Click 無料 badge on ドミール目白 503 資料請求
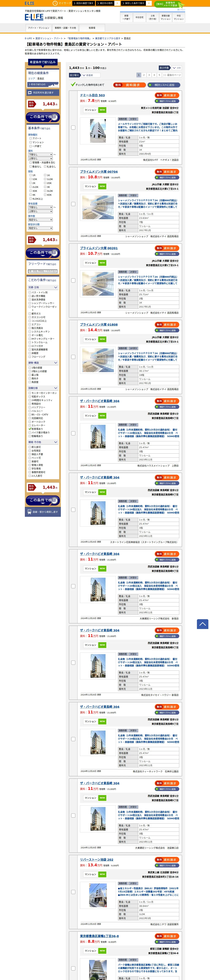This screenshot has height=980, width=210. (159, 96)
